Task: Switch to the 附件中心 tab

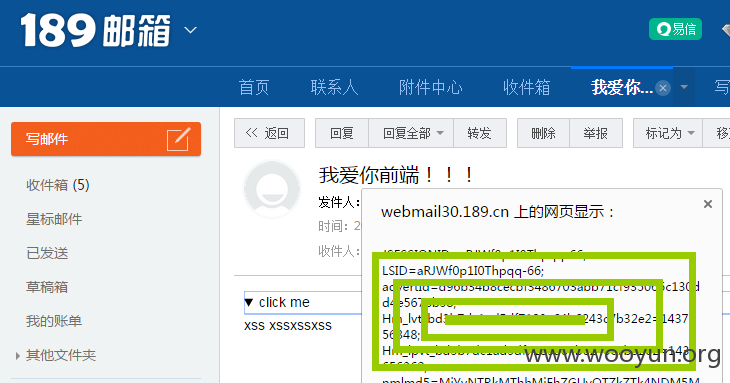Action: 431,87
